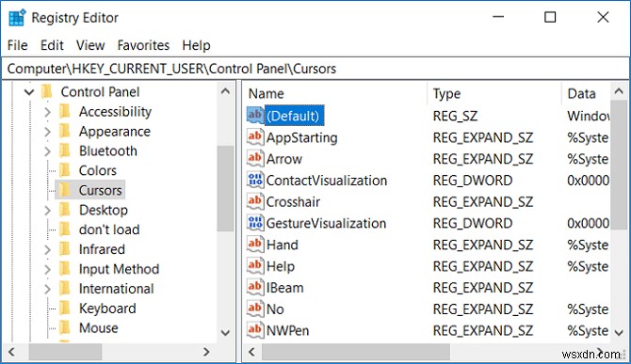This screenshot has height=364, width=631.
Task: Select the GestureVisualization value name
Action: coord(326,223)
